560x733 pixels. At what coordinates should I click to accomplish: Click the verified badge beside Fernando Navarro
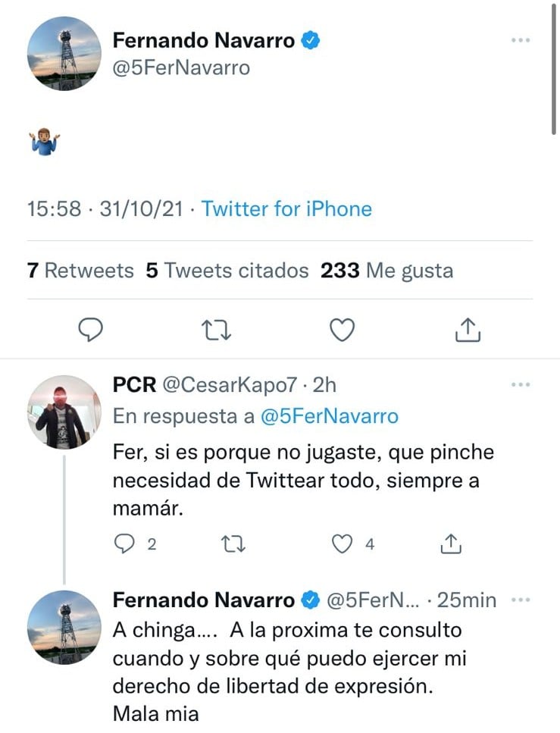click(310, 41)
